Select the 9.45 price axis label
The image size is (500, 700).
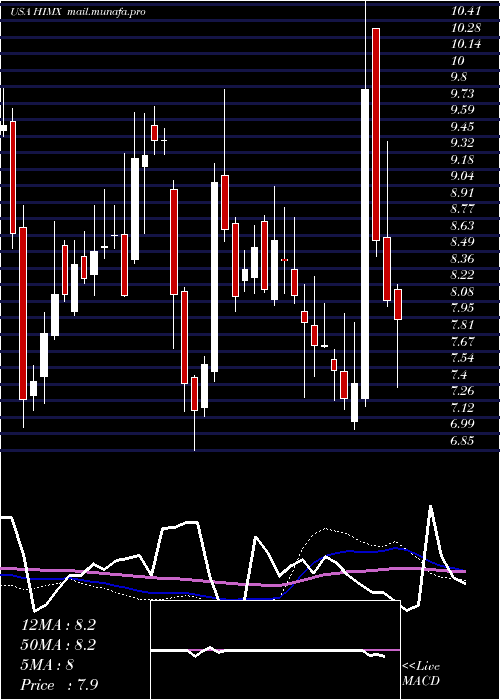pos(463,127)
